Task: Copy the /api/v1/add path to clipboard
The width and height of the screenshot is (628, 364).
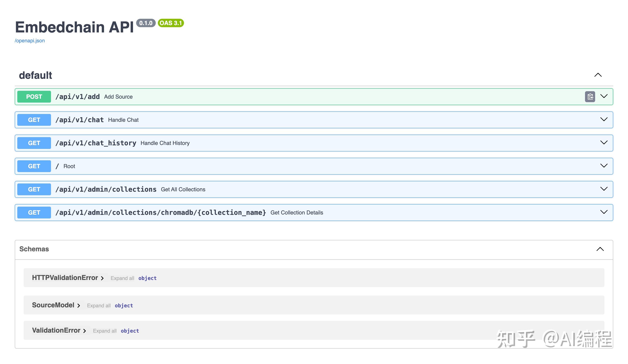Action: [590, 97]
